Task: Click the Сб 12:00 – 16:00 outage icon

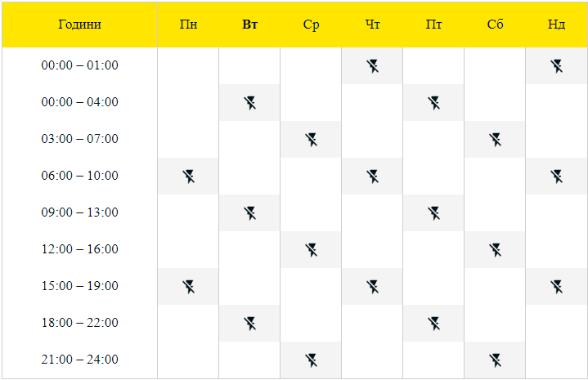Action: (x=495, y=250)
